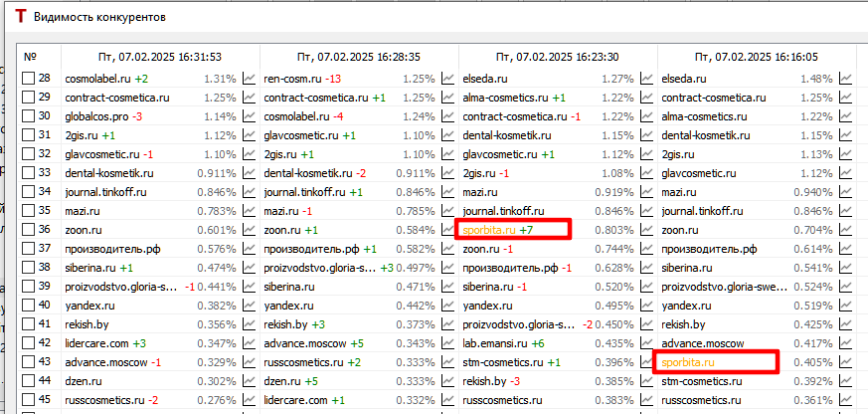Image resolution: width=868 pixels, height=414 pixels.
Task: Select proizvodstvo.gloria-swe... cell in 16:16:05 column
Action: coord(757,287)
